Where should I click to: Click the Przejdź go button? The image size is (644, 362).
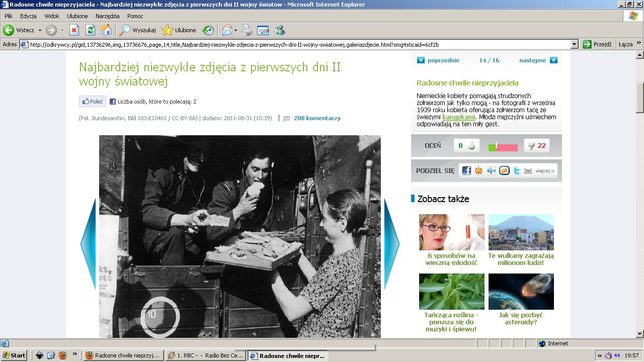[x=597, y=44]
